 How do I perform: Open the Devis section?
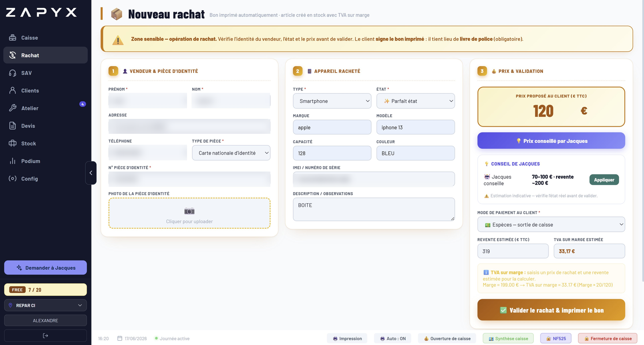(x=45, y=126)
